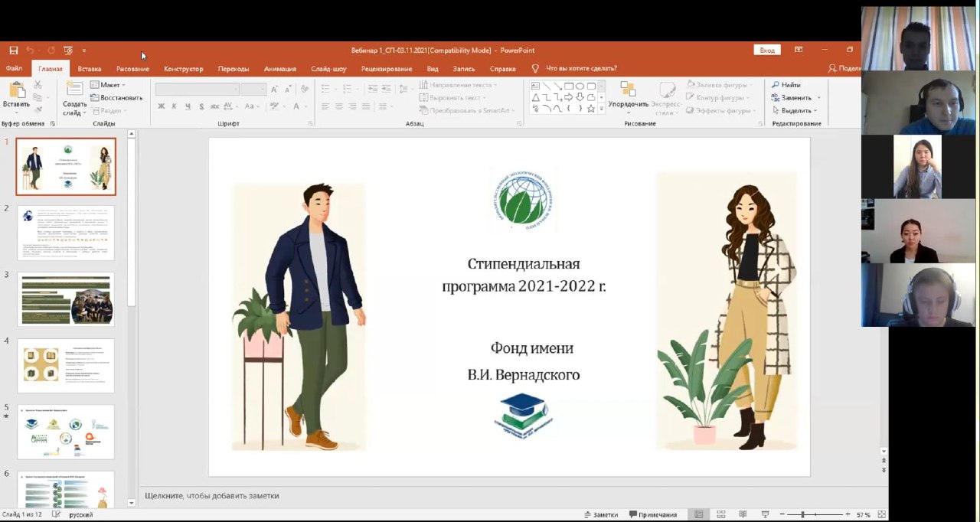Screen dimensions: 980x522
Task: Open the Контур фигуры outline dropdown
Action: 718,97
